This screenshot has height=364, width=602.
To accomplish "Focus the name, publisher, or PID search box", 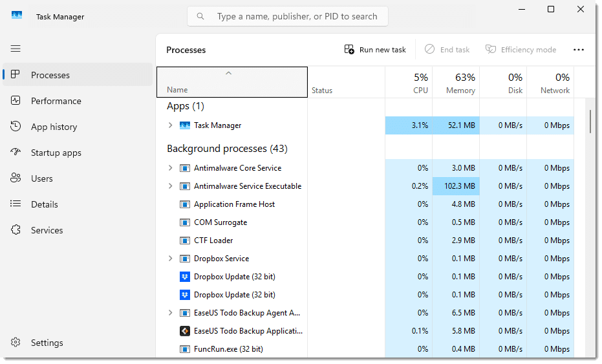I will [288, 16].
